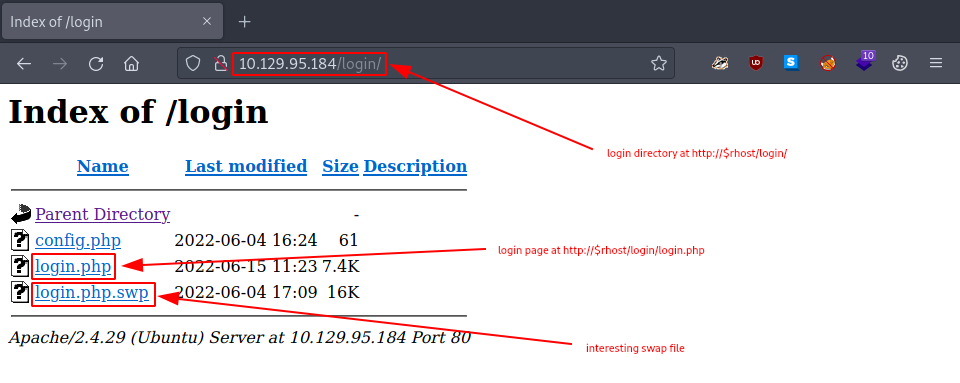The height and width of the screenshot is (383, 960).
Task: Click the forward navigation arrow
Action: 60,64
